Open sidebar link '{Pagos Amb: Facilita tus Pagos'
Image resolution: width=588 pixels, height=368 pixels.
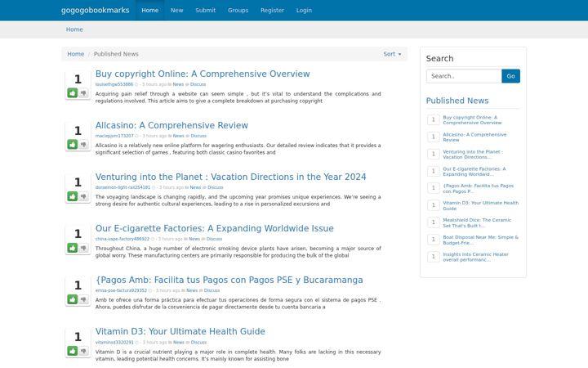(478, 189)
